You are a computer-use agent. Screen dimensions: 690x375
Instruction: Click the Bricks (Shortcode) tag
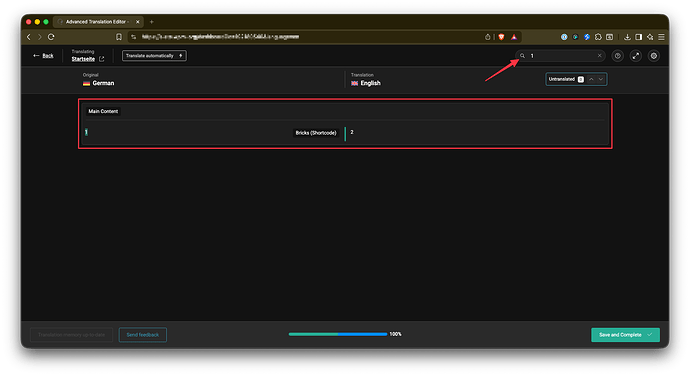point(316,133)
